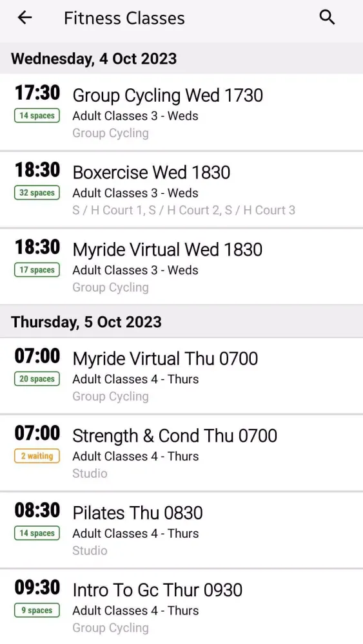Open the Pilates Thu 0830 class
The height and width of the screenshot is (644, 363).
click(181, 530)
